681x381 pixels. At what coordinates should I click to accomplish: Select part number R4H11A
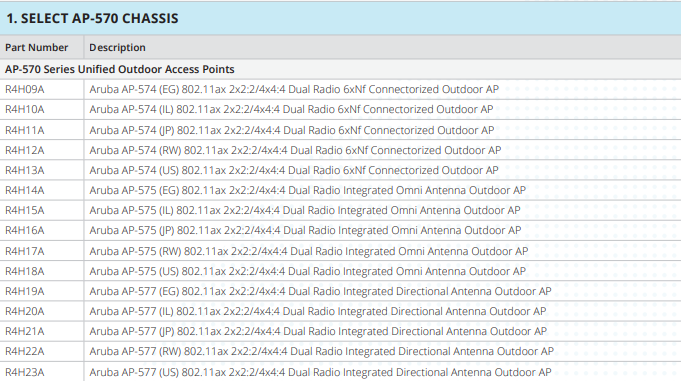click(25, 130)
